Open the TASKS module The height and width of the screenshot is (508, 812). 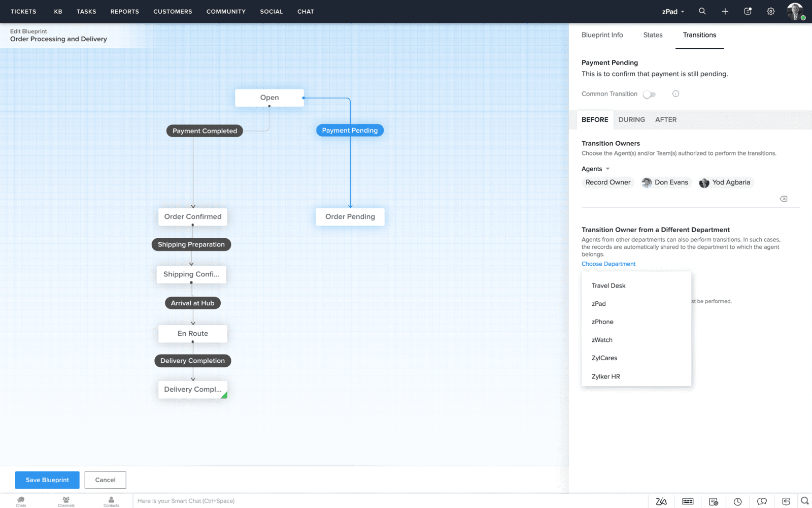(x=86, y=12)
